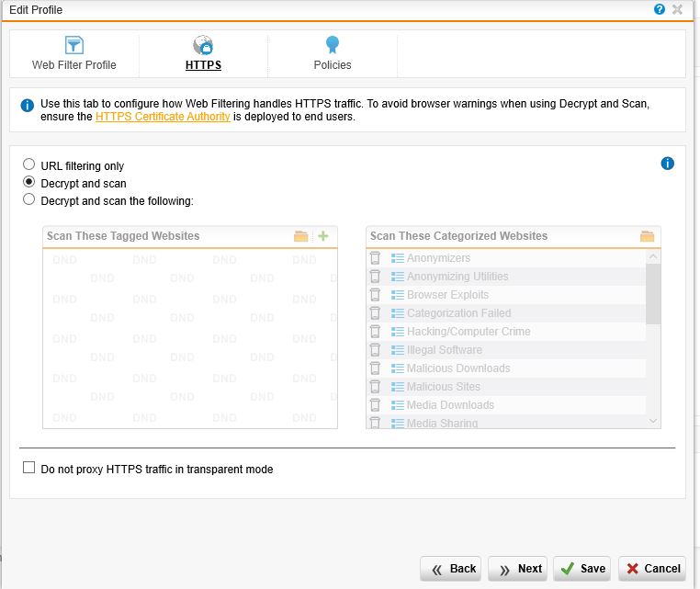The height and width of the screenshot is (589, 700).
Task: Click the Next button
Action: (x=517, y=569)
